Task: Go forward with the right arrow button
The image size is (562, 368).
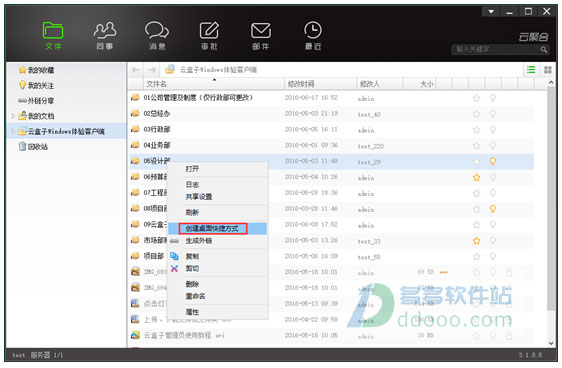Action: point(152,70)
